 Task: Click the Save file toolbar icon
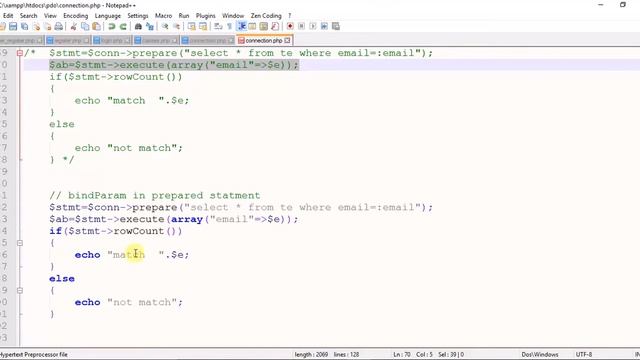[13, 27]
